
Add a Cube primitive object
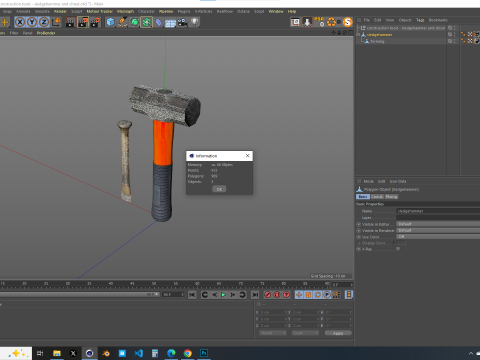110,22
